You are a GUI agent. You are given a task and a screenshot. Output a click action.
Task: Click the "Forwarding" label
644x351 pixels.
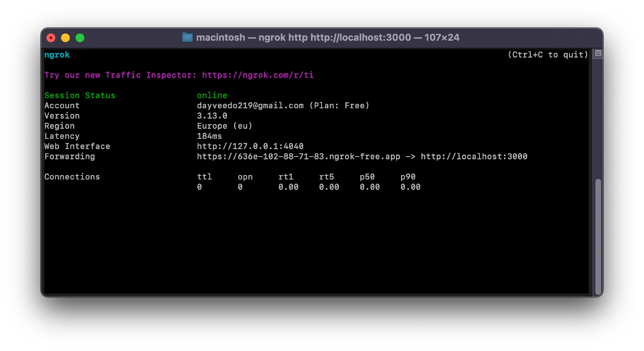[70, 157]
